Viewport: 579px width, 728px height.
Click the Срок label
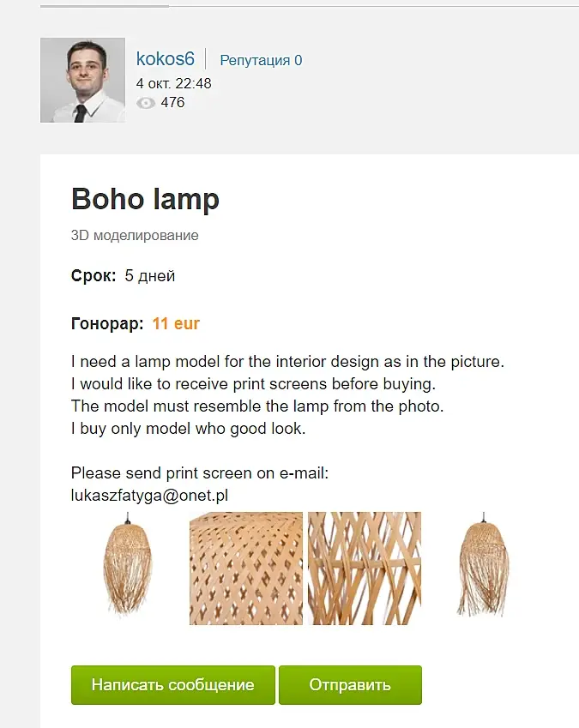point(93,276)
